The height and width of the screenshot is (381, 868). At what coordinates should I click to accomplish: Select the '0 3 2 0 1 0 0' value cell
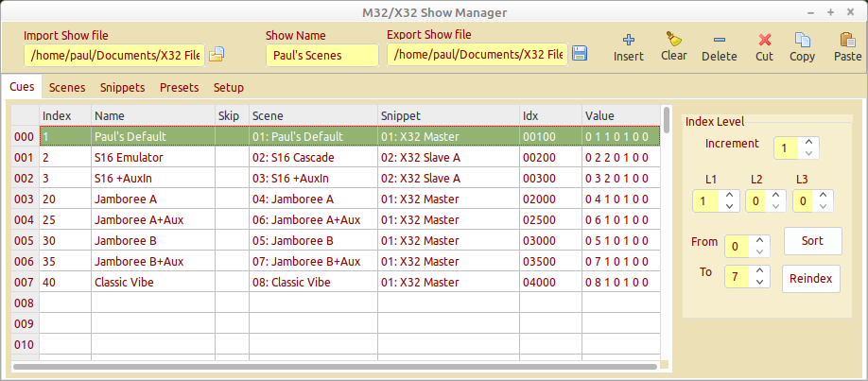[620, 179]
